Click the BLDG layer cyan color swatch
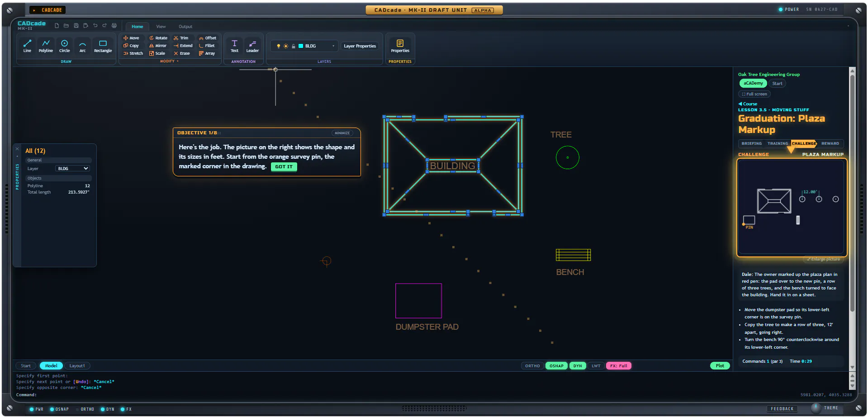 [301, 46]
